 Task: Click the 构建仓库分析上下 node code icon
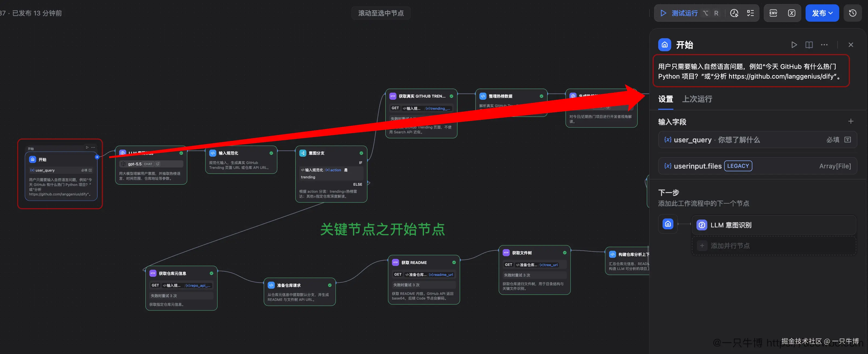[x=612, y=255]
